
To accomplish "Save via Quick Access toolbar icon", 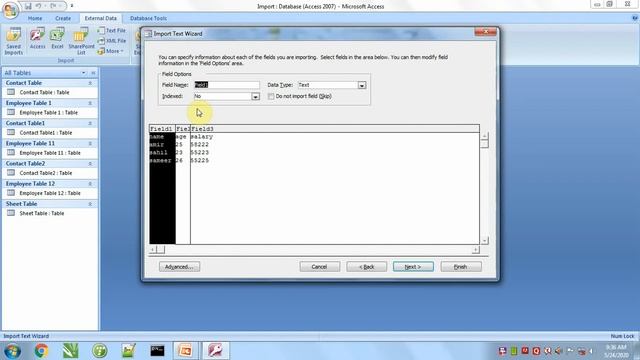I will point(28,6).
